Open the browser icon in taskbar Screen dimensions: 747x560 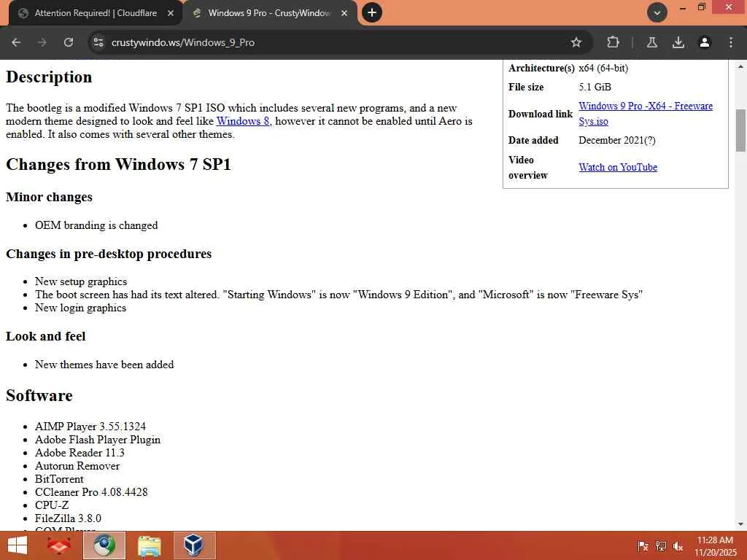coord(104,545)
